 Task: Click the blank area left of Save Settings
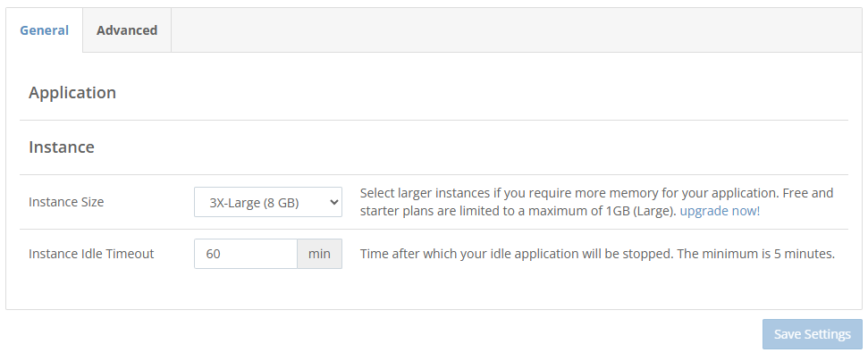pyautogui.click(x=382, y=334)
